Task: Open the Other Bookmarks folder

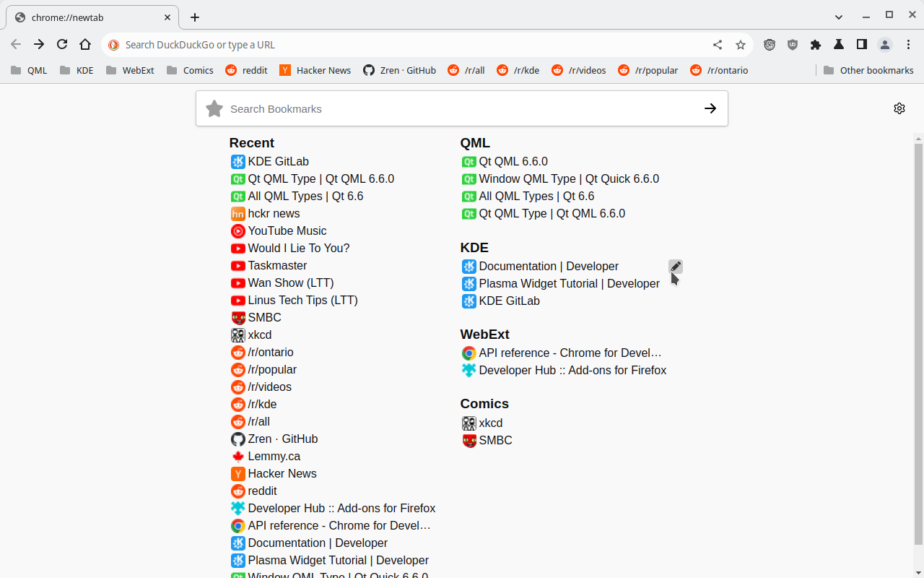Action: [x=869, y=70]
